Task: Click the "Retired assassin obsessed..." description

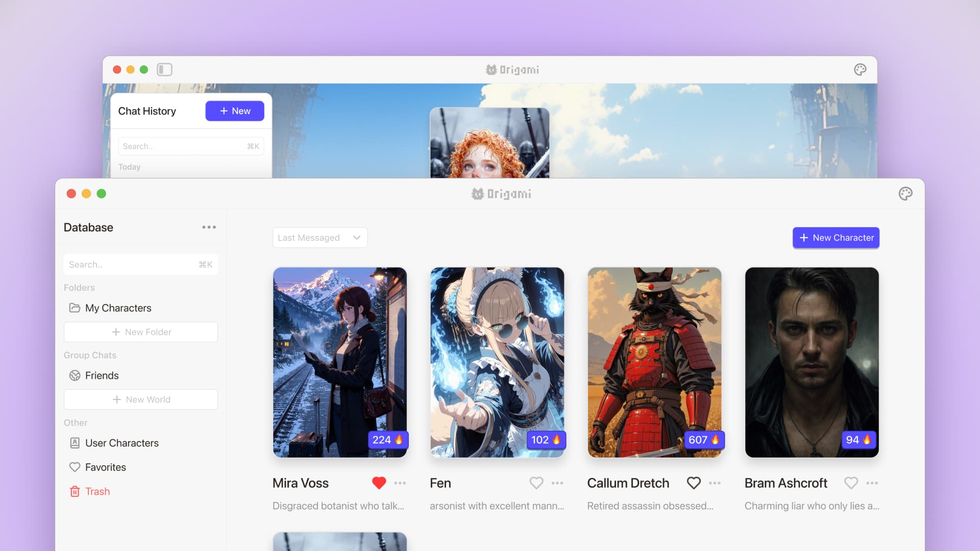Action: pos(650,506)
